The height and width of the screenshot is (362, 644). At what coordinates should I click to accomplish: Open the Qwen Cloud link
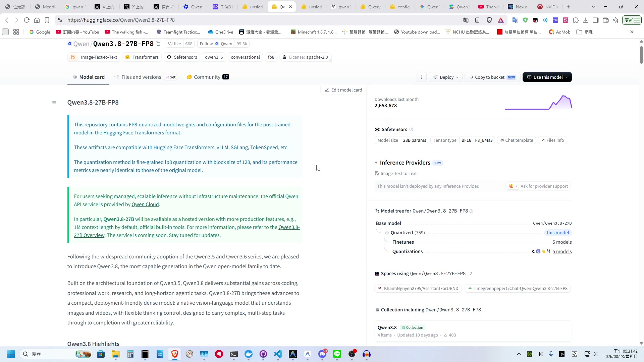(x=145, y=204)
